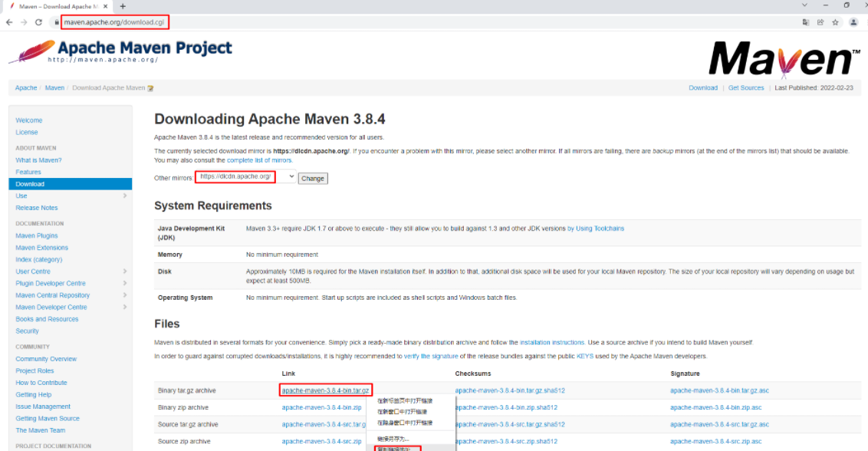Open the Welcome sidebar link
868x451 pixels.
(29, 120)
